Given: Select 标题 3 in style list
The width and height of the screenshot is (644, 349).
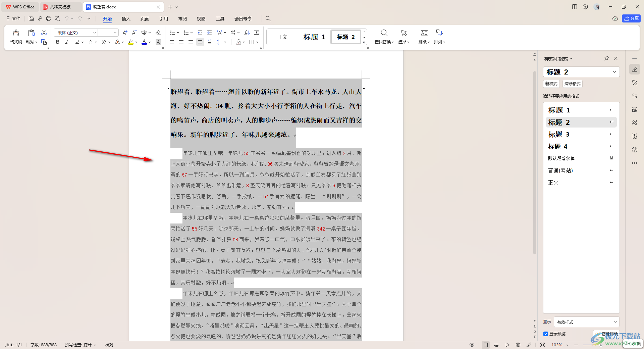Looking at the screenshot, I should 581,134.
